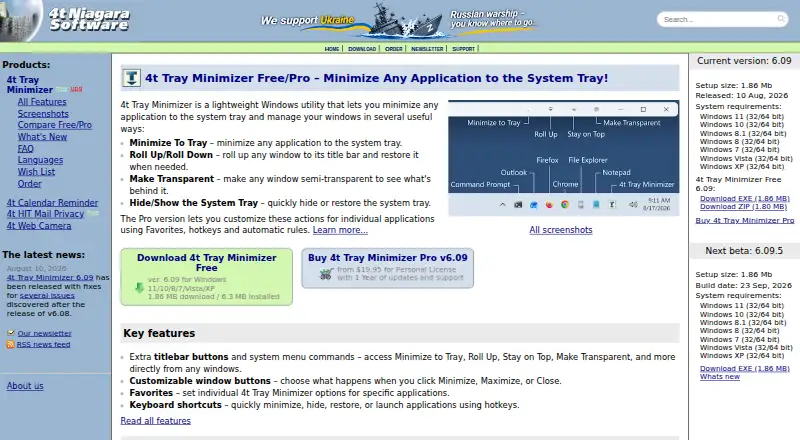Click Download EXE link under Next beta
The width and height of the screenshot is (800, 440).
pyautogui.click(x=744, y=369)
